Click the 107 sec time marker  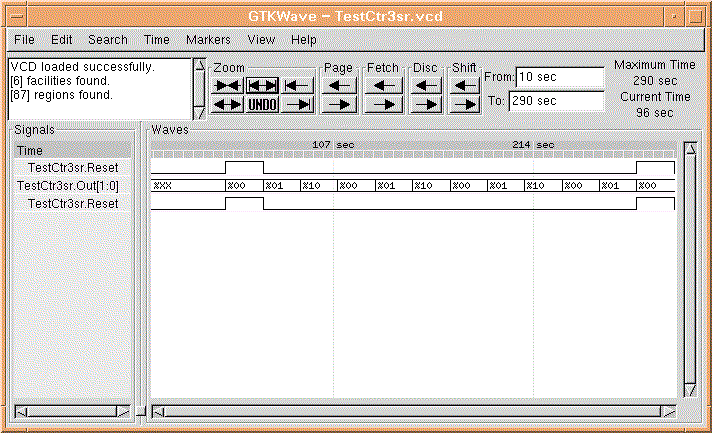(333, 145)
